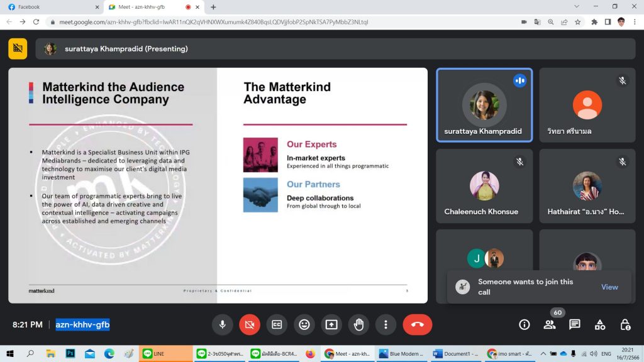This screenshot has width=644, height=362.
Task: Open the Activities panel
Action: 600,324
